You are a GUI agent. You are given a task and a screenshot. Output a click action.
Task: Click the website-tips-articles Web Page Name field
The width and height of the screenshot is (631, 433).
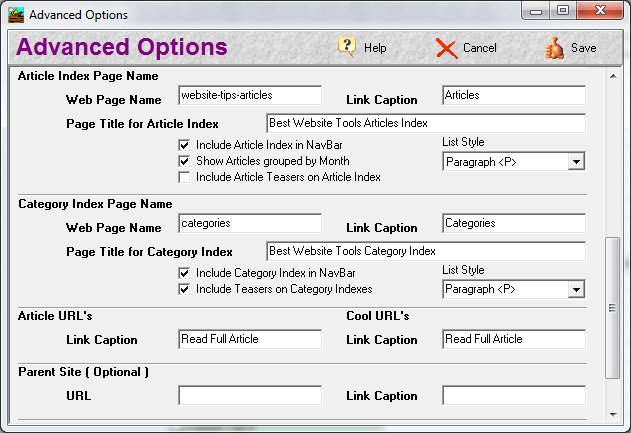(x=250, y=95)
